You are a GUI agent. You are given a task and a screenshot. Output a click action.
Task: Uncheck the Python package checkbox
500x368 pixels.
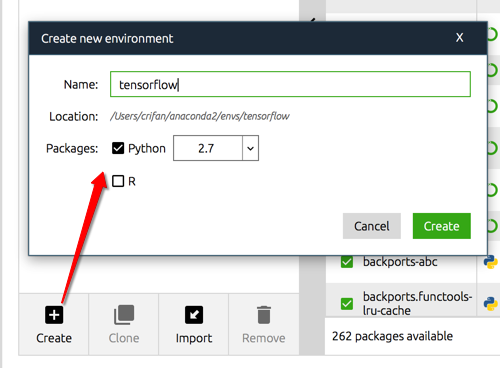(118, 148)
